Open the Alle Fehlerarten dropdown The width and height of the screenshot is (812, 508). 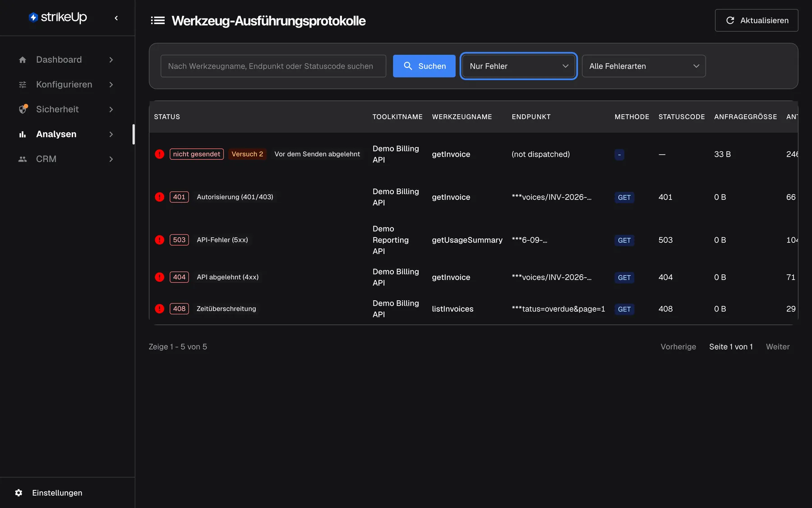point(644,66)
